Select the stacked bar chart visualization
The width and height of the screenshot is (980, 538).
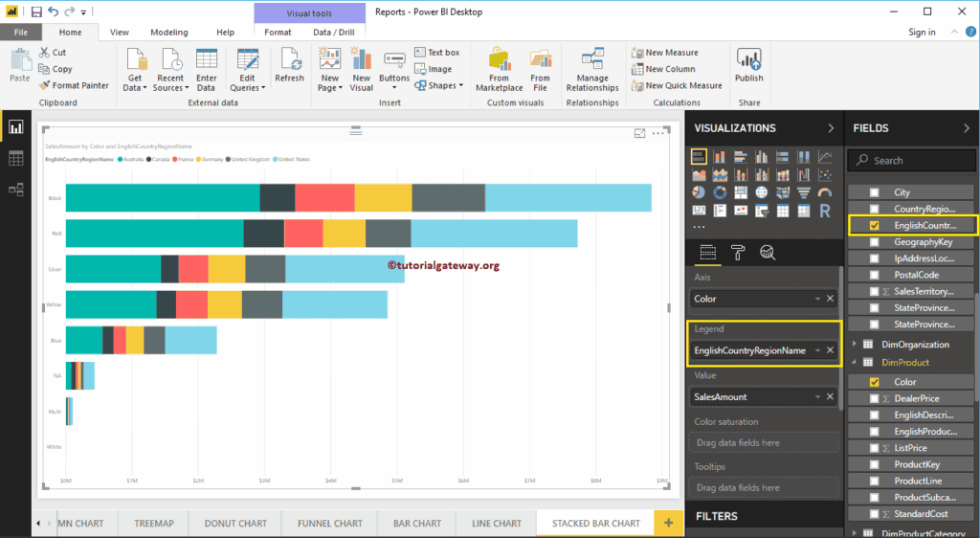point(699,157)
